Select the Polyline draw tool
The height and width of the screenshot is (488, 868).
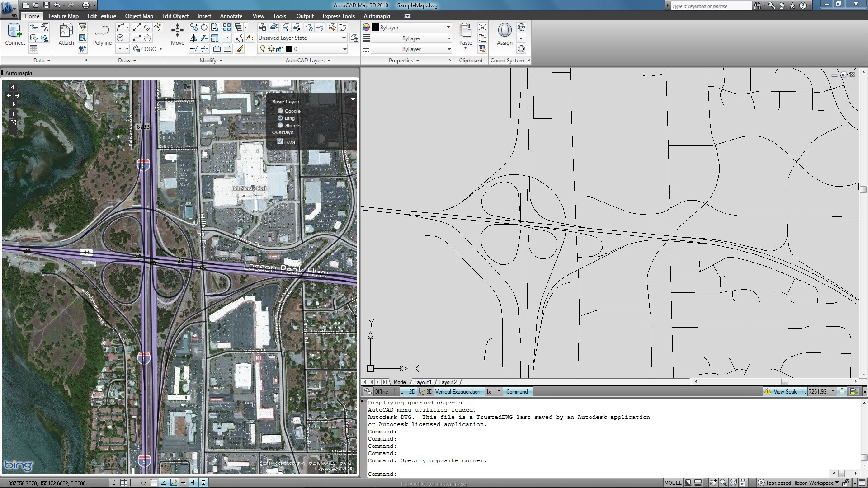(x=102, y=34)
